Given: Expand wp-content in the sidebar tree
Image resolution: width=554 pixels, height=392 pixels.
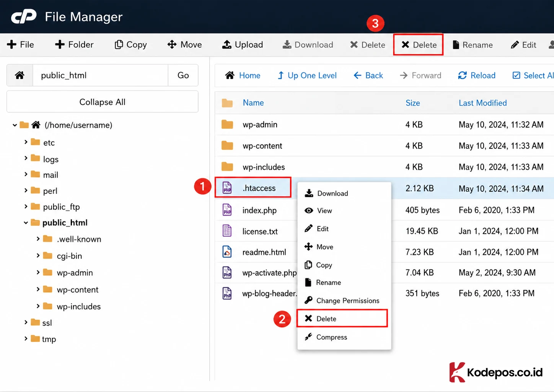Looking at the screenshot, I should pos(38,289).
